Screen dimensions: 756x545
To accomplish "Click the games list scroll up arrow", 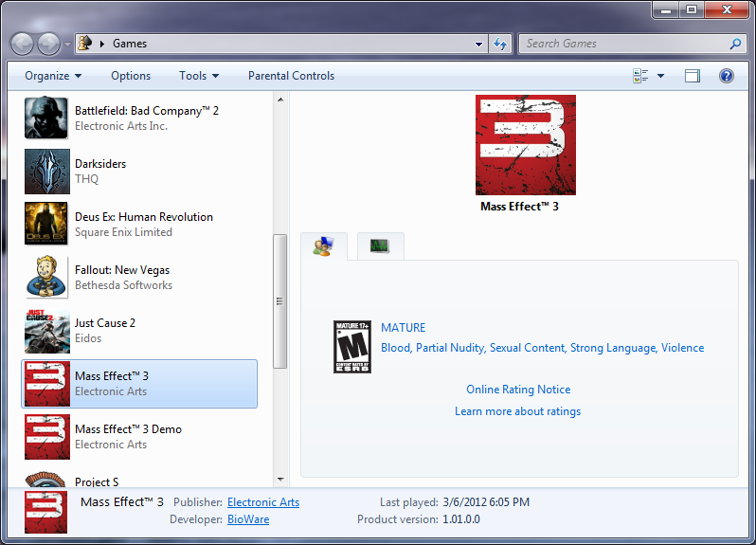I will [x=280, y=100].
